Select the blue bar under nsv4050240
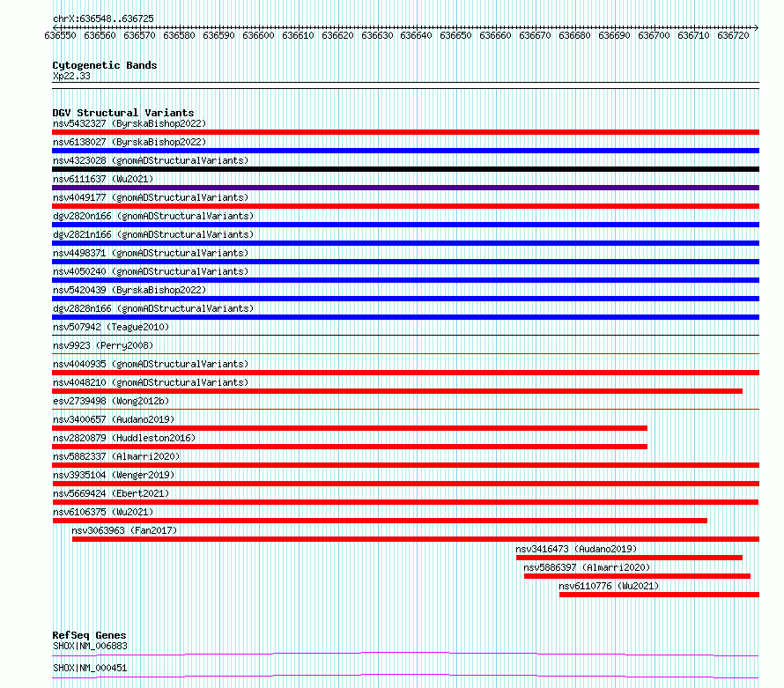 (405, 280)
